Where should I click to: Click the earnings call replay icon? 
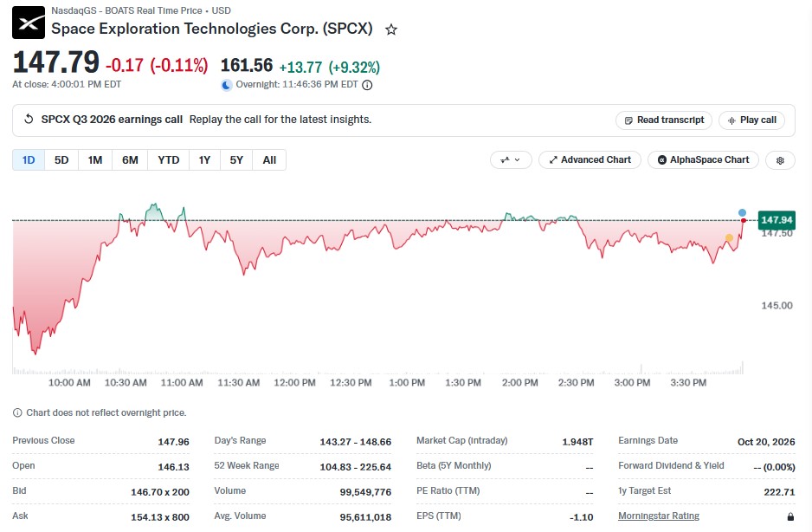(29, 120)
